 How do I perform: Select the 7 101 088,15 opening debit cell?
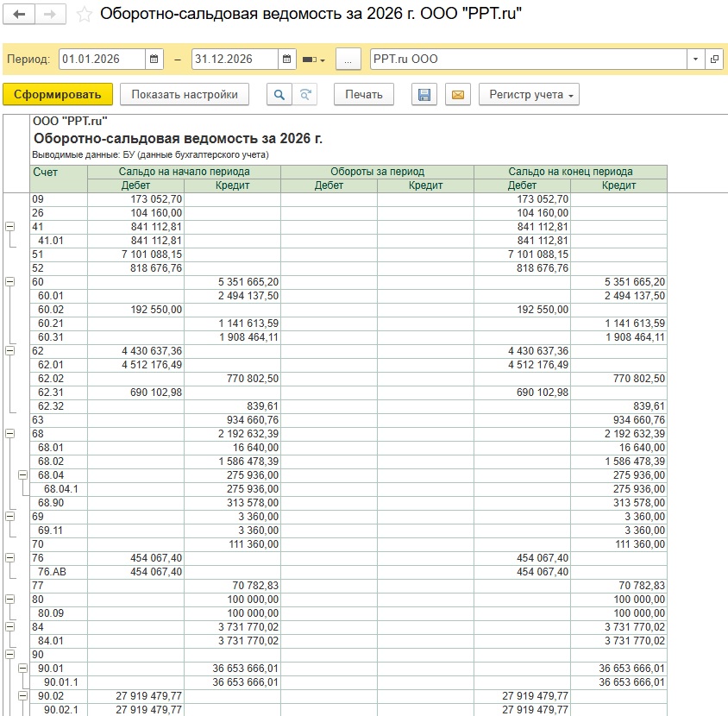tap(136, 254)
